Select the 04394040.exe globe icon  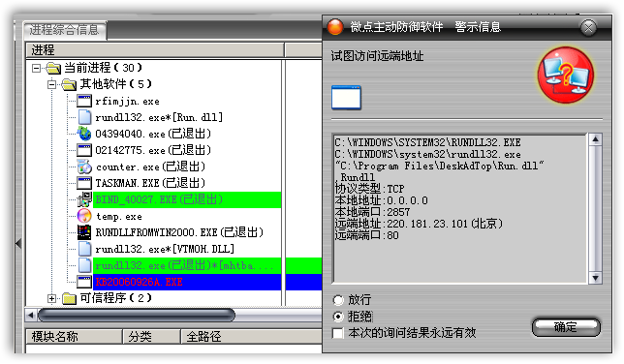pyautogui.click(x=84, y=134)
